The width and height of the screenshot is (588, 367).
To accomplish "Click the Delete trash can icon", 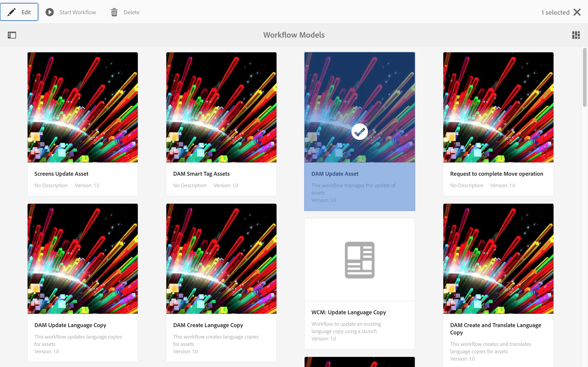I will point(114,12).
